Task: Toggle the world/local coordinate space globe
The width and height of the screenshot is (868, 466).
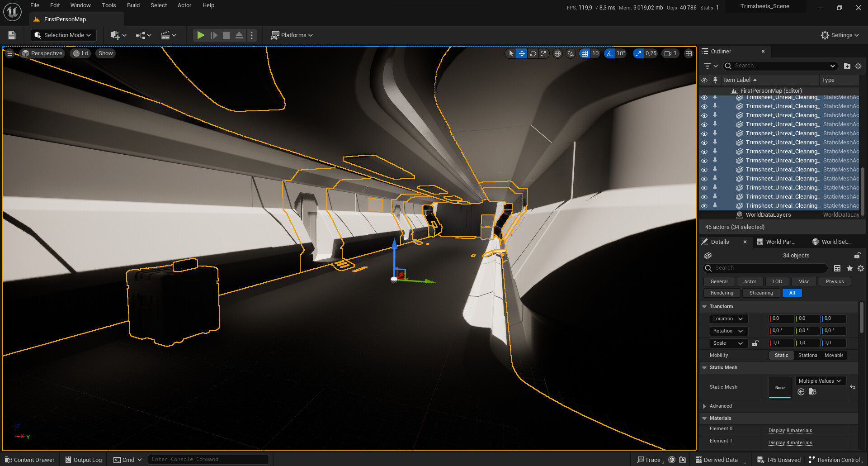Action: click(x=557, y=53)
